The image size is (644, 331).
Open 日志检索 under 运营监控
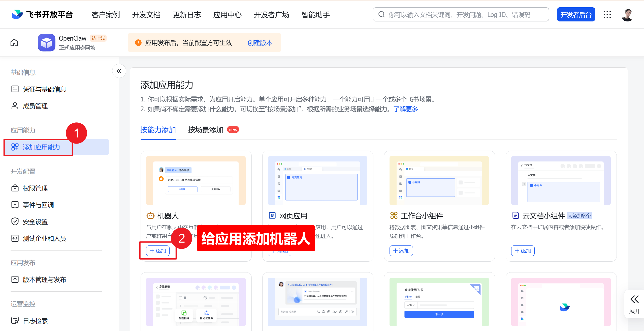[x=35, y=320]
